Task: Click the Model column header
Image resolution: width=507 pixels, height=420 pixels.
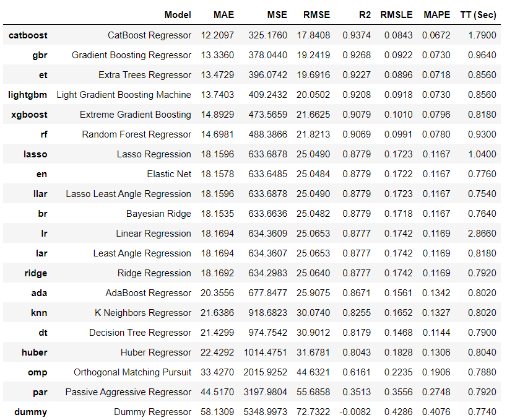Action: pyautogui.click(x=178, y=15)
